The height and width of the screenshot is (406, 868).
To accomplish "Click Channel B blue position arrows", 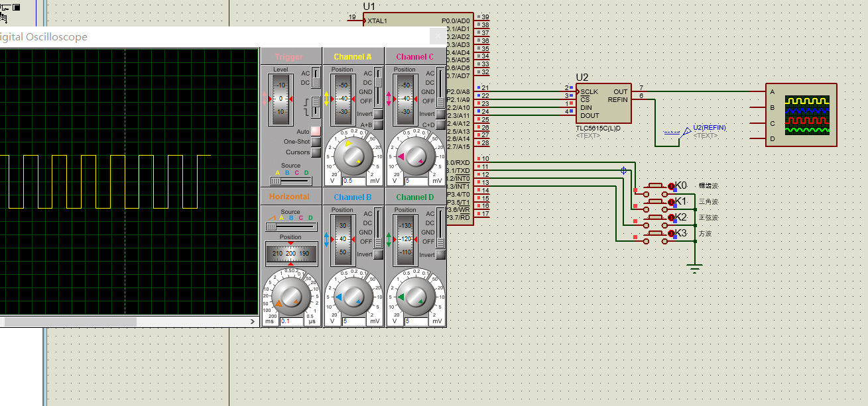I will pos(326,238).
